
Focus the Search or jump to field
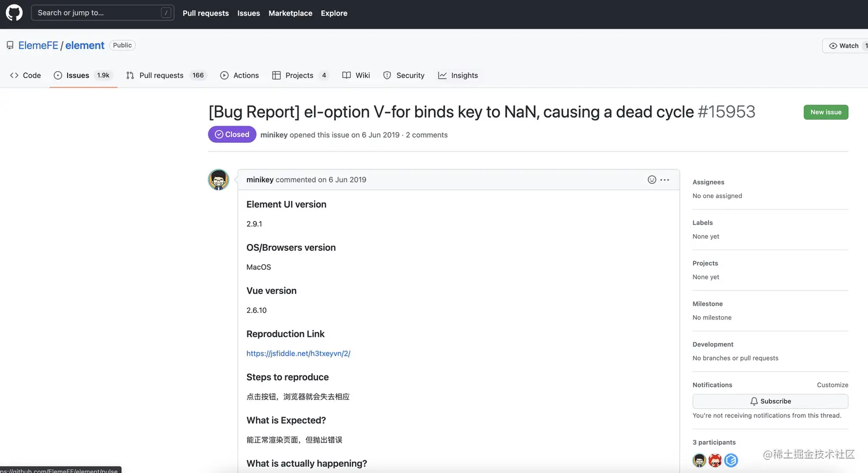click(x=102, y=13)
